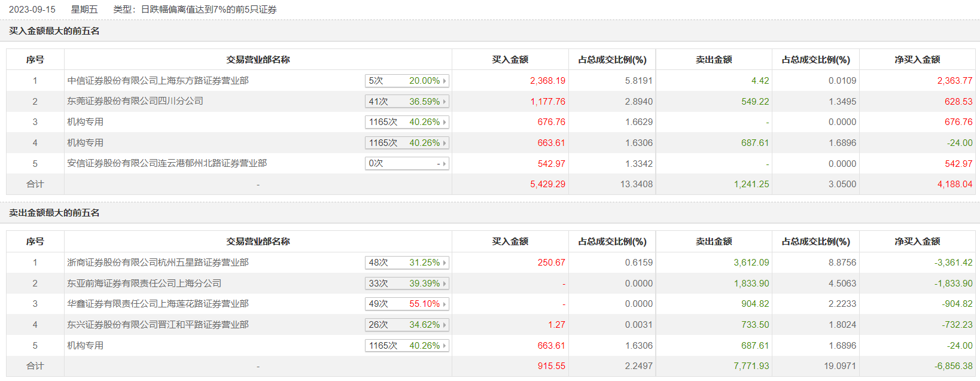
Task: Click 净买入金额 header in the bottom table
Action: 917,242
